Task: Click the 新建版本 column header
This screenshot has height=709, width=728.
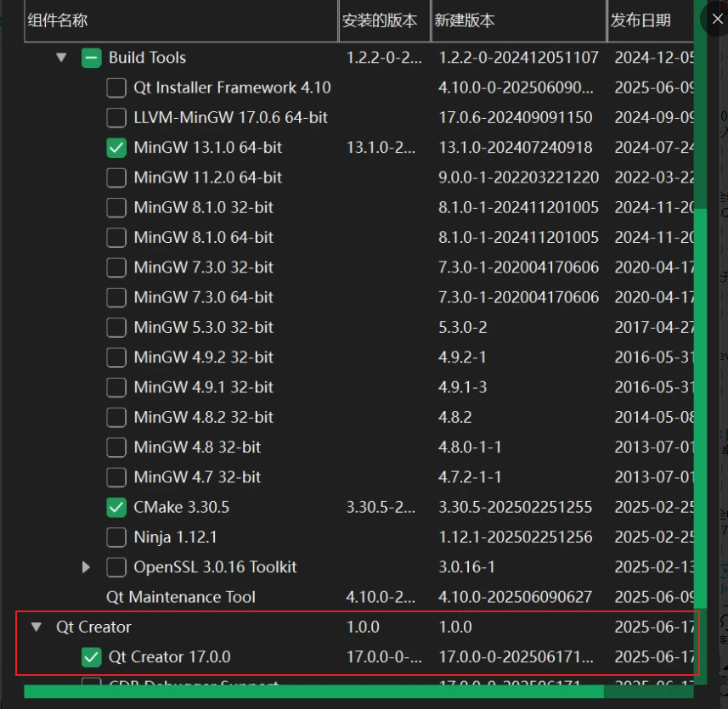Action: (x=465, y=20)
